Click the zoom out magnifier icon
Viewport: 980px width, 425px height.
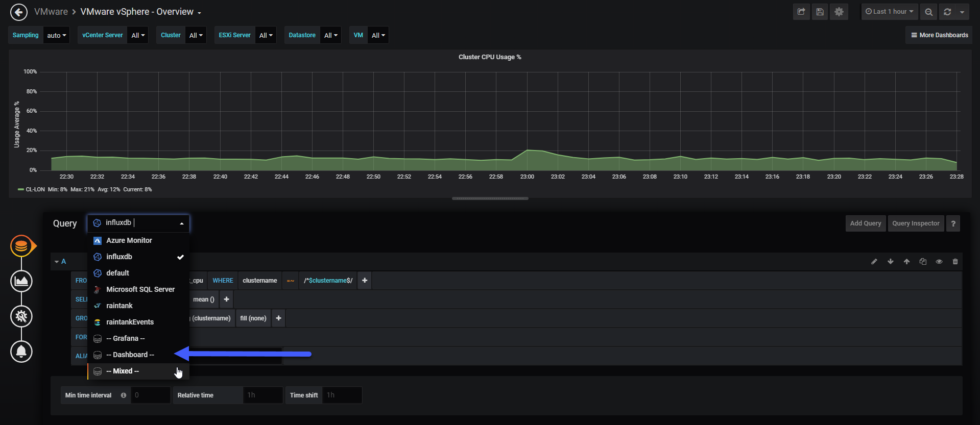(929, 12)
